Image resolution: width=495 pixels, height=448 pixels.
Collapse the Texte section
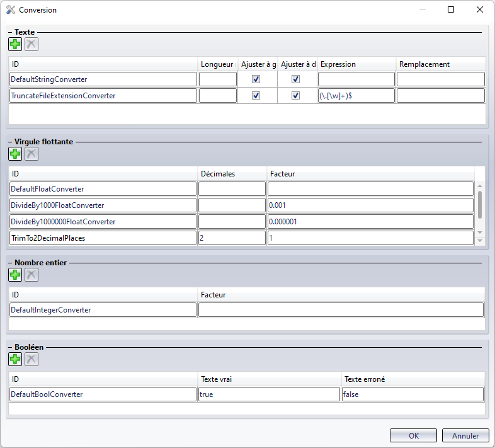point(10,32)
